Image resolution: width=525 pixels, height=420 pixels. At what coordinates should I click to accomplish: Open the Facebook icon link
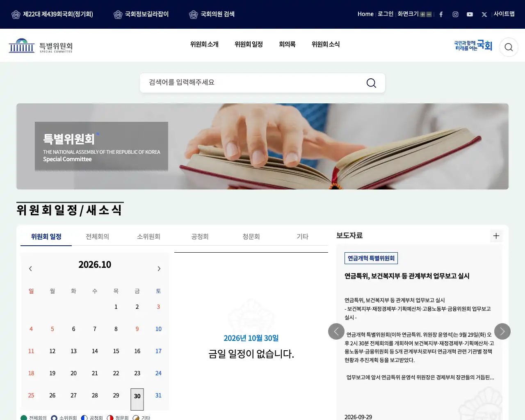coord(441,14)
